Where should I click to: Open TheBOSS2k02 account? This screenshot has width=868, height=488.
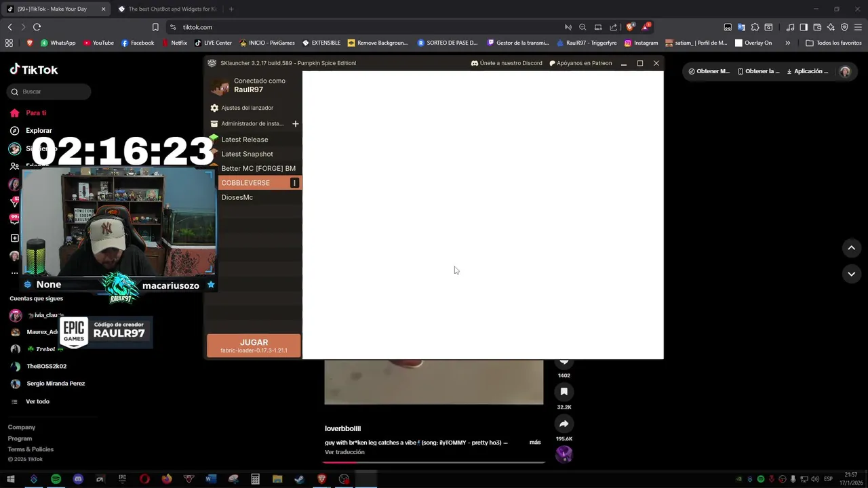pyautogui.click(x=38, y=366)
